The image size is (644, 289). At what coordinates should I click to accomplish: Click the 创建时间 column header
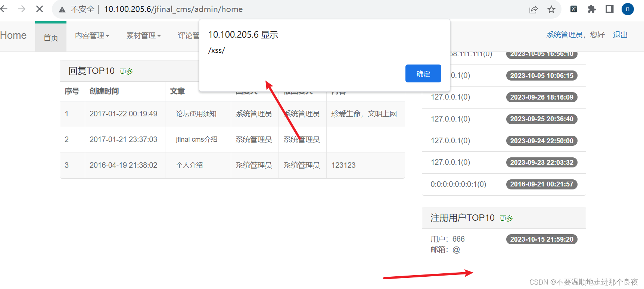tap(104, 91)
